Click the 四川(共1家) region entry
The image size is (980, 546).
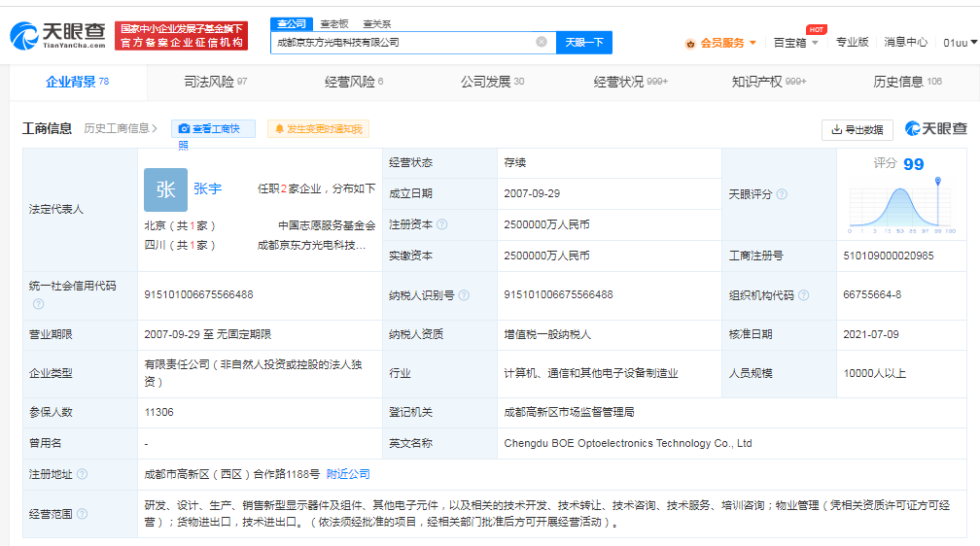click(x=180, y=245)
